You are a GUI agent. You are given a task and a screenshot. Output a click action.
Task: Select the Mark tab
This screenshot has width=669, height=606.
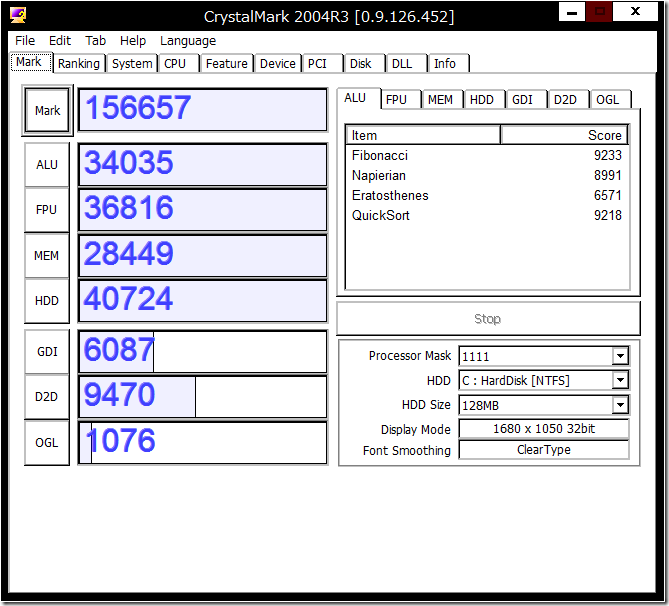coord(31,62)
